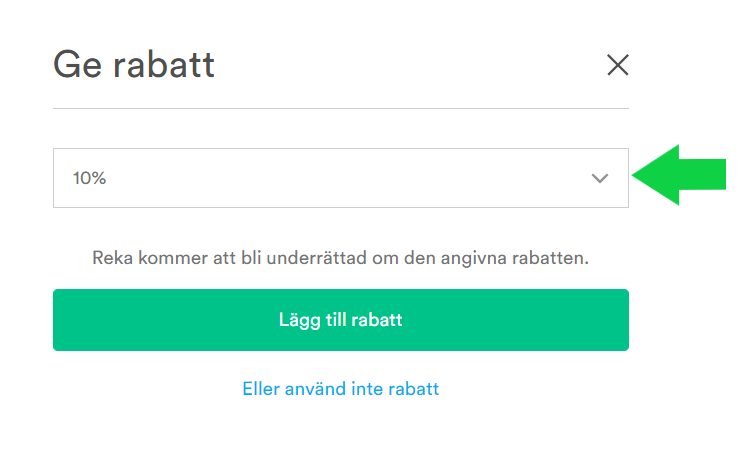Close the Ge rabatt dialog

[x=617, y=65]
